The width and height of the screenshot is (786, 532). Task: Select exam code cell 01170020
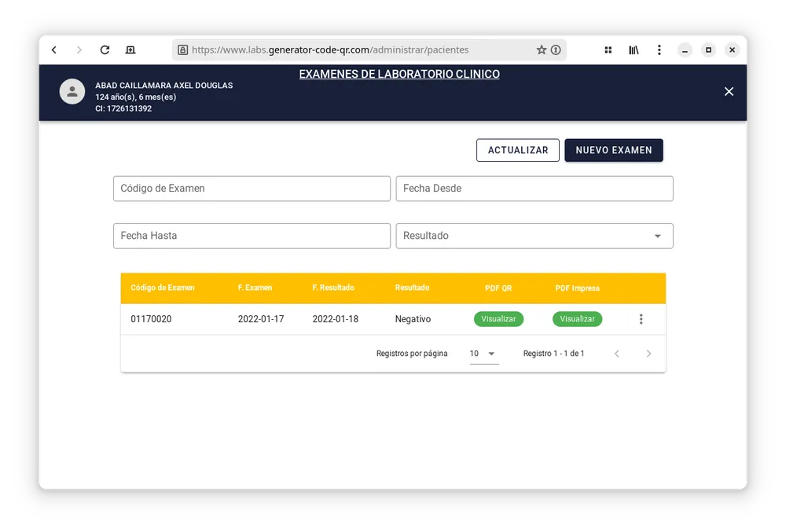(x=151, y=319)
